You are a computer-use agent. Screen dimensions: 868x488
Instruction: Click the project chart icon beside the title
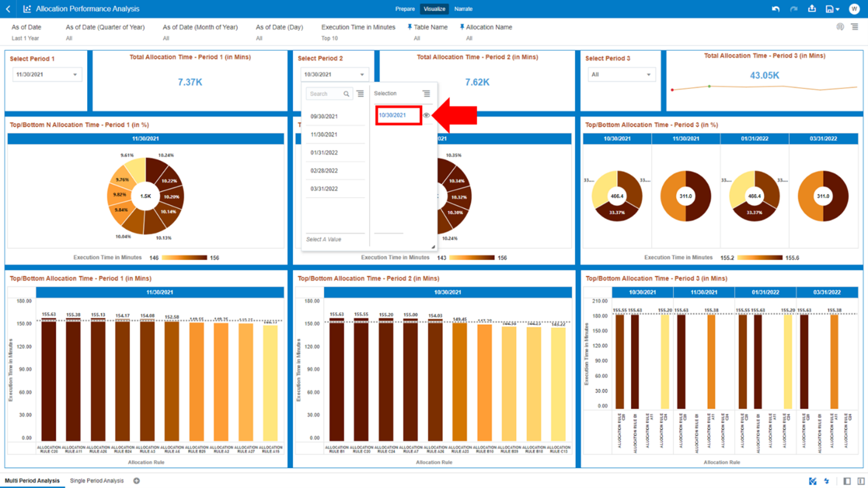pyautogui.click(x=27, y=9)
